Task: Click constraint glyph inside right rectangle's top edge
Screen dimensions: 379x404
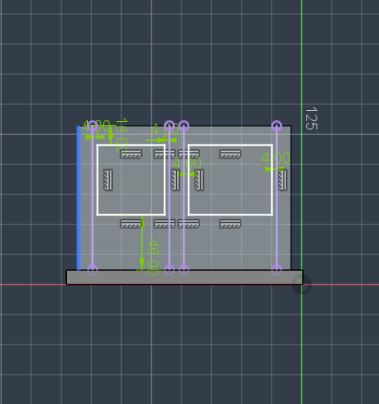Action: tap(230, 154)
